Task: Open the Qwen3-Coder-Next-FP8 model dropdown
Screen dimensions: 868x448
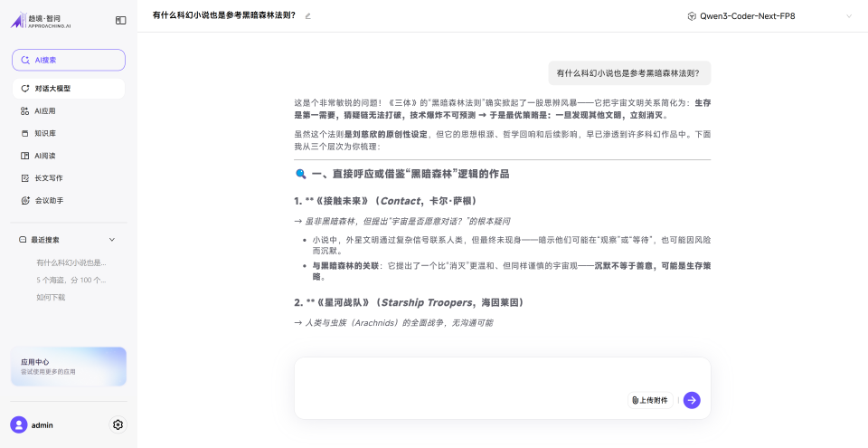Action: (x=769, y=16)
